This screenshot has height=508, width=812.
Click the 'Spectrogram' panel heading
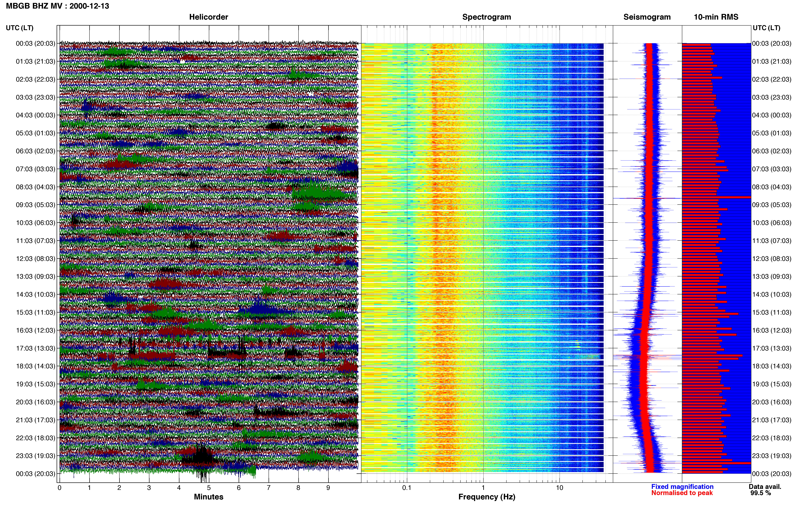tap(487, 17)
